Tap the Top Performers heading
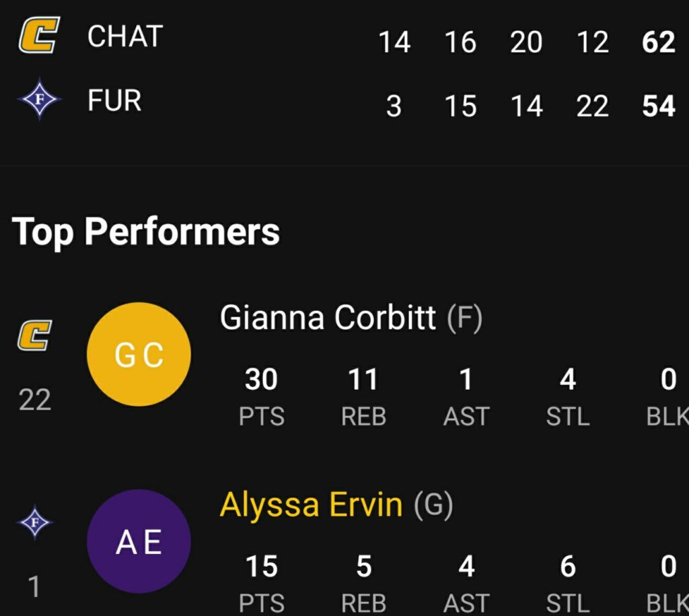This screenshot has height=616, width=689. [145, 232]
